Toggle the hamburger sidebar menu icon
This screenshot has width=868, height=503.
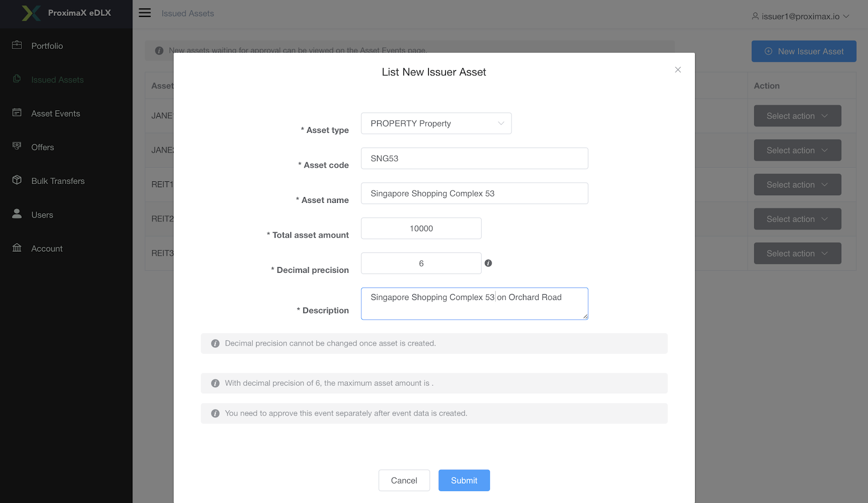tap(145, 13)
